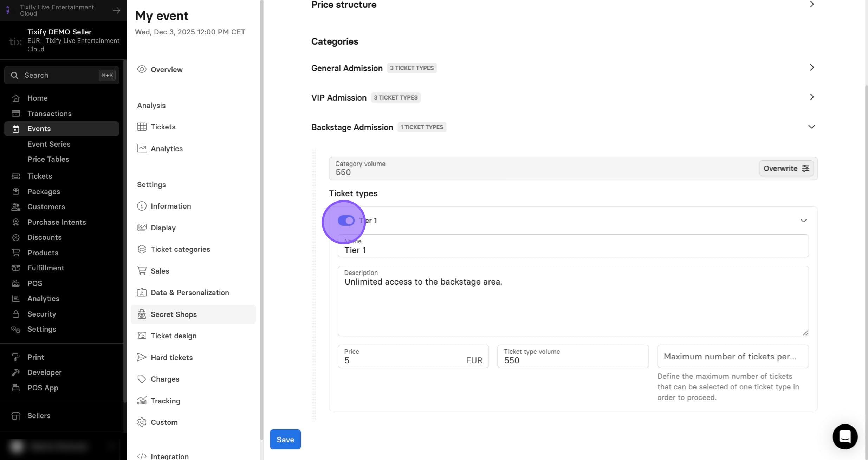The width and height of the screenshot is (868, 460).
Task: Expand the VIP Admission category chevron
Action: click(x=812, y=97)
